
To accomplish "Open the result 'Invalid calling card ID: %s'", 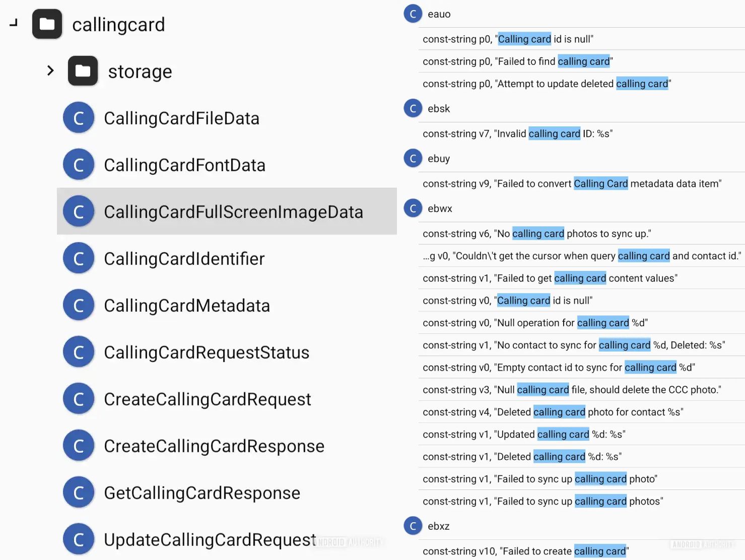I will point(553,133).
